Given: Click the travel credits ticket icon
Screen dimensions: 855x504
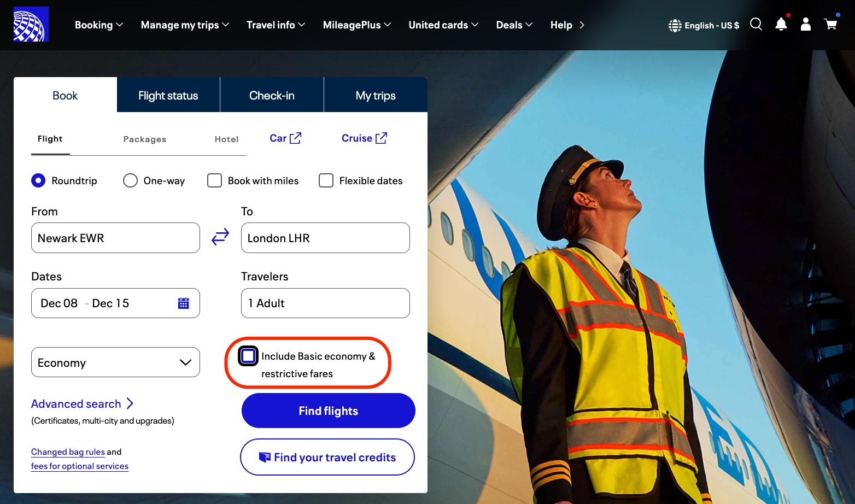Looking at the screenshot, I should tap(265, 457).
